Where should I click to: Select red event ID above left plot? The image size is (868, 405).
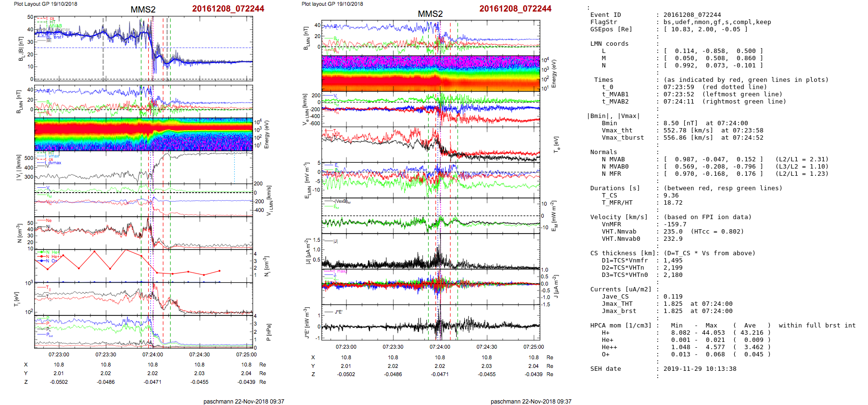tap(228, 9)
